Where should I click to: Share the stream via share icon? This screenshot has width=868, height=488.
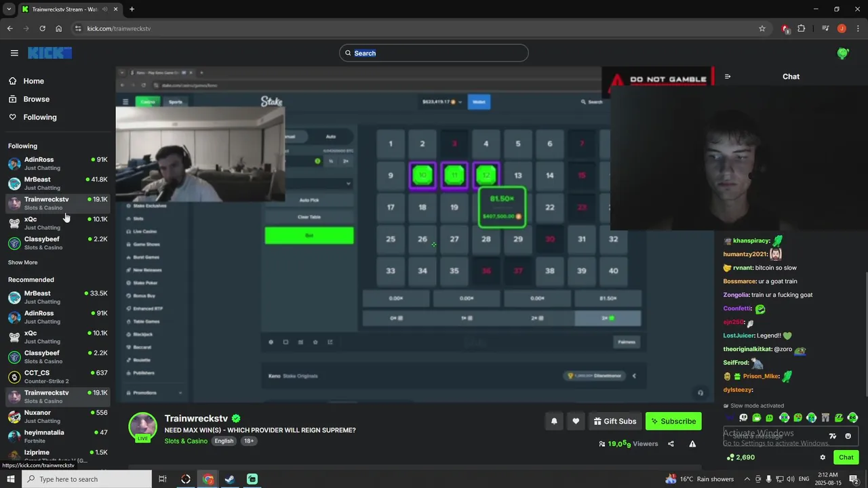click(x=671, y=444)
